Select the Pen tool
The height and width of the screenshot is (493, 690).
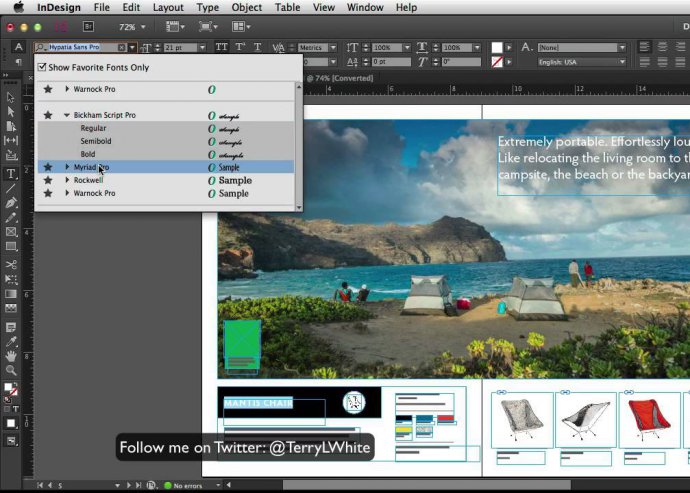11,203
